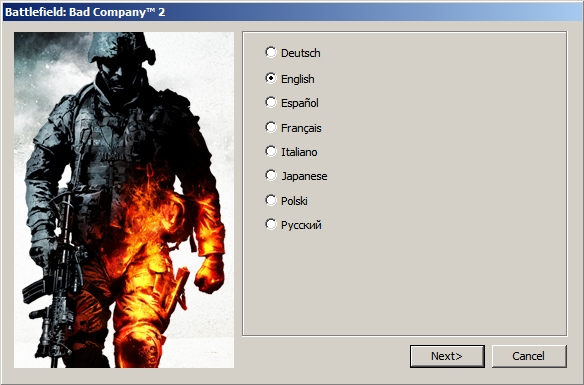Choose the Japanese radio button circle

coord(271,175)
